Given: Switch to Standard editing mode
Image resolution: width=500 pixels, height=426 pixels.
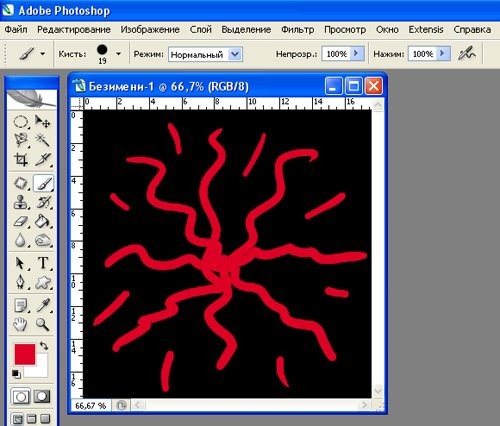Looking at the screenshot, I should pos(21,396).
